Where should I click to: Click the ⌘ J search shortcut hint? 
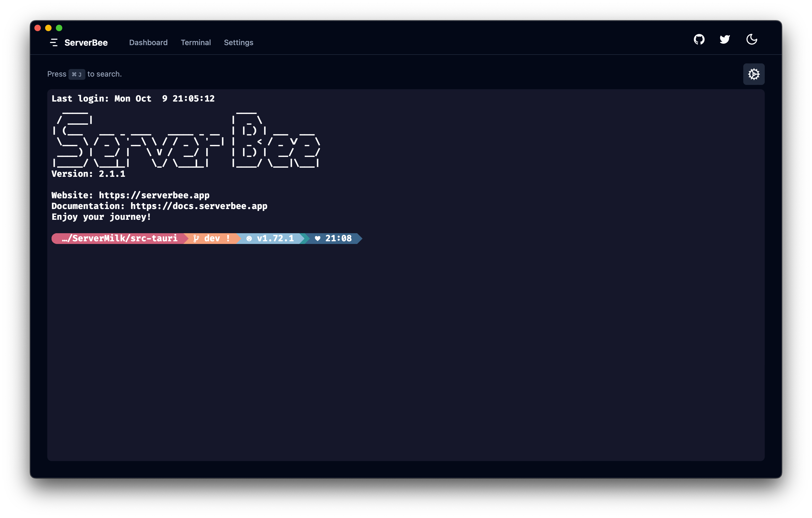pos(77,74)
